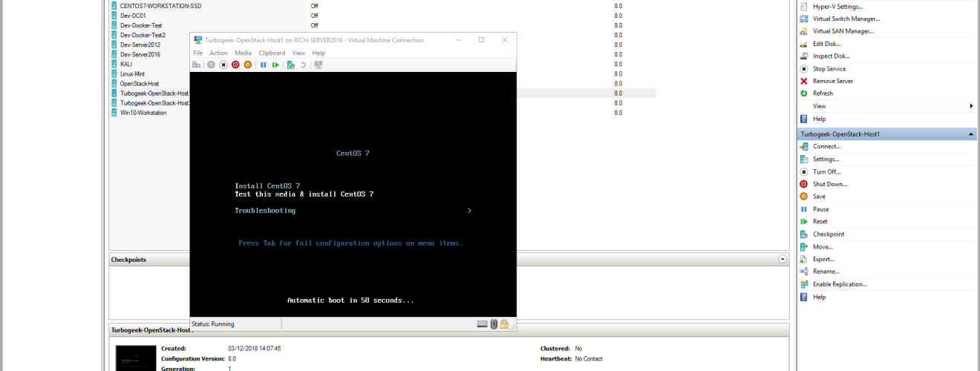The width and height of the screenshot is (980, 371).
Task: Click Edit Disk in Actions pane
Action: coord(826,44)
